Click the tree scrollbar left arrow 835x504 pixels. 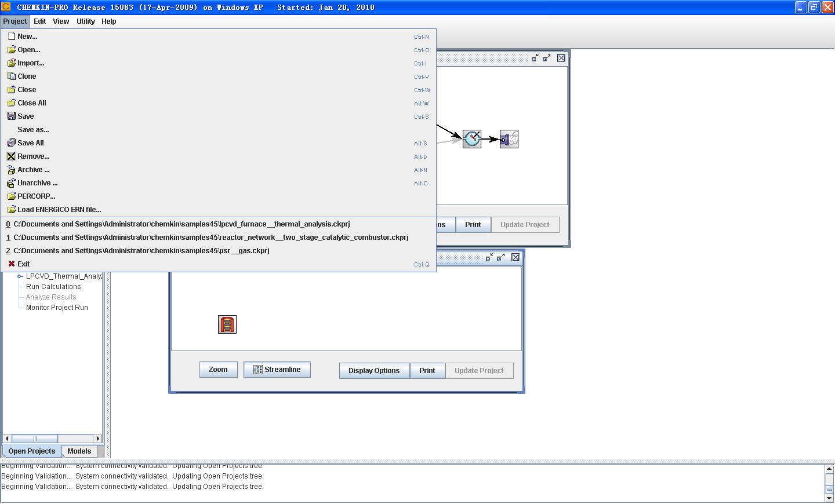pyautogui.click(x=7, y=439)
